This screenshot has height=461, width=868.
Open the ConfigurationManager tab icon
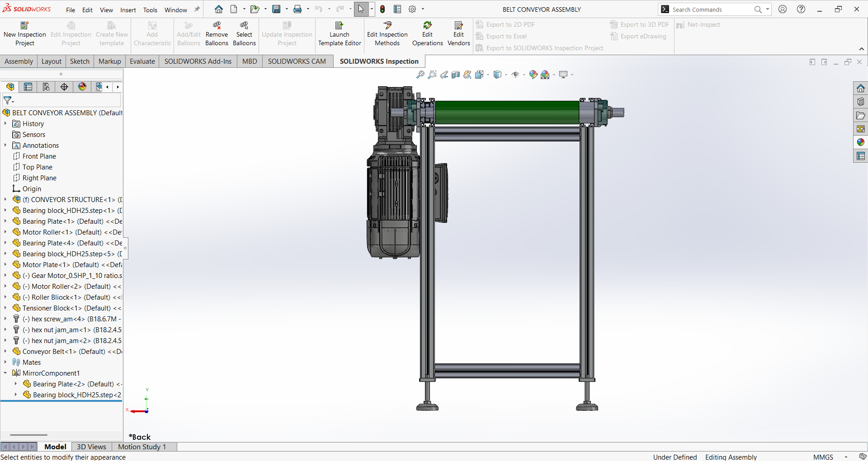[46, 87]
